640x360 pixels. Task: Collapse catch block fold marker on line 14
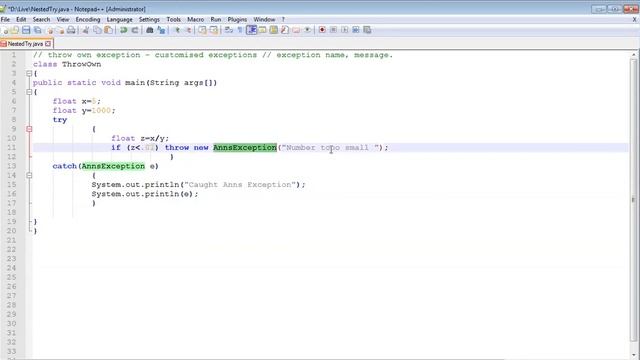(29, 176)
